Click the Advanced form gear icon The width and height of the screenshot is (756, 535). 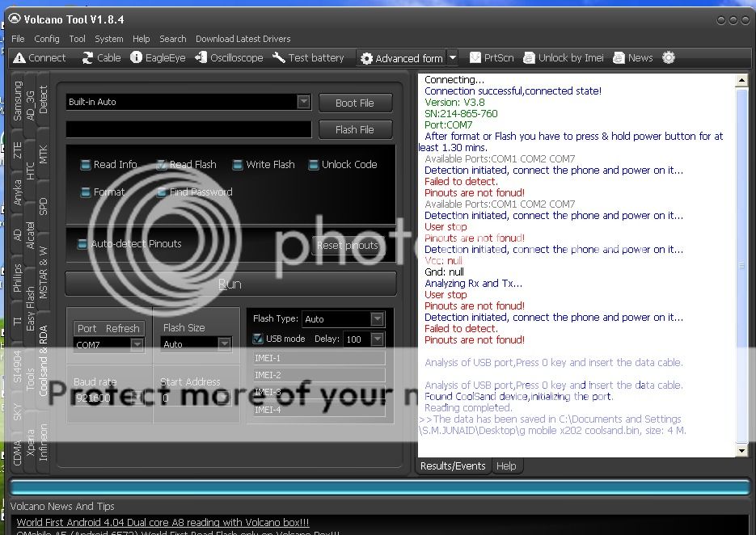[366, 58]
